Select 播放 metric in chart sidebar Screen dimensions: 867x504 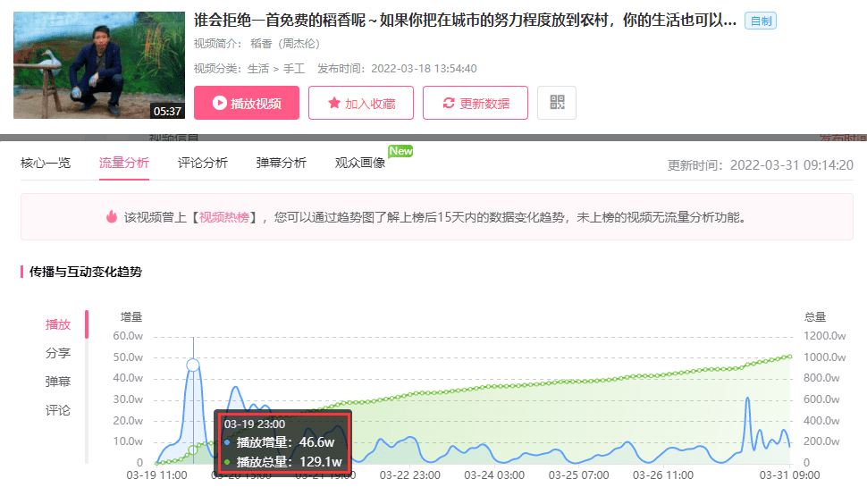58,324
